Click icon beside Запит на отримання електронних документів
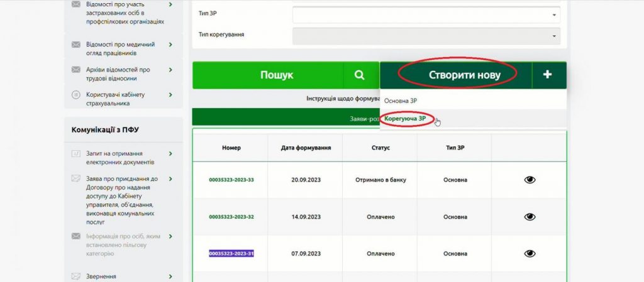Viewport: 644px width, 282px height. point(76,153)
